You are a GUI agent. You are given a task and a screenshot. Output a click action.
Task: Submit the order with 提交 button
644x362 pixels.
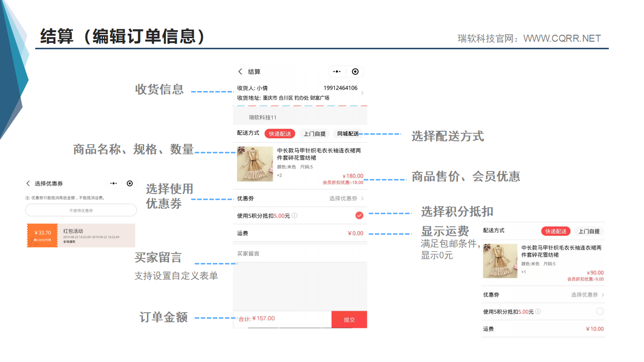tap(349, 320)
